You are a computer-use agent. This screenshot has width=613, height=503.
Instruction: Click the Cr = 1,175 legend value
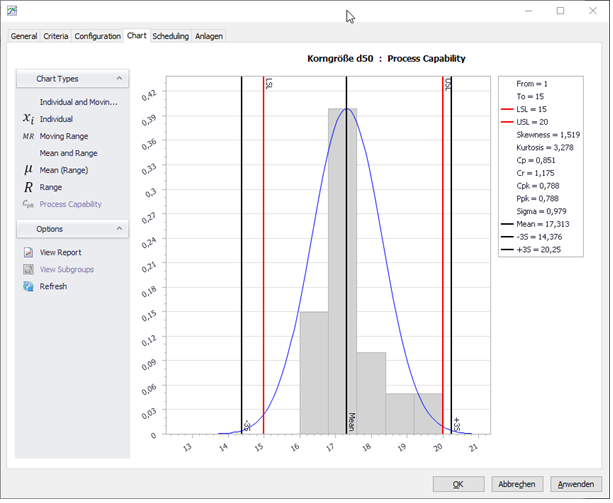click(535, 174)
